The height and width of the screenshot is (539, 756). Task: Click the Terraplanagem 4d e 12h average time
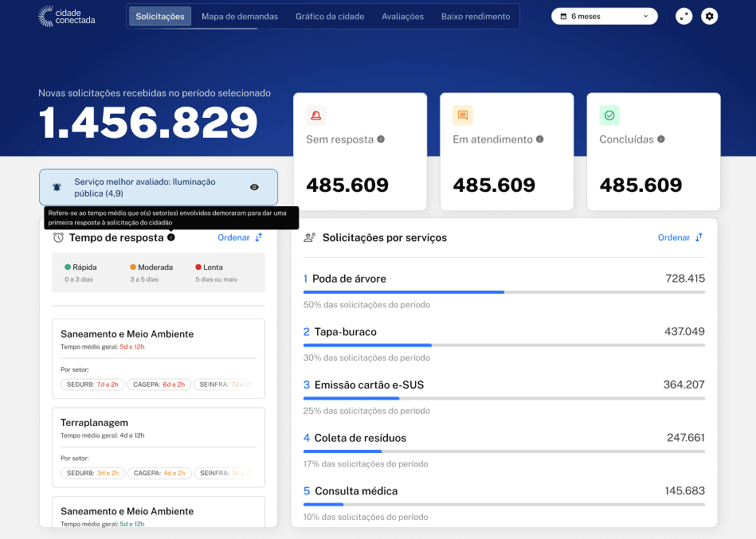pyautogui.click(x=132, y=435)
